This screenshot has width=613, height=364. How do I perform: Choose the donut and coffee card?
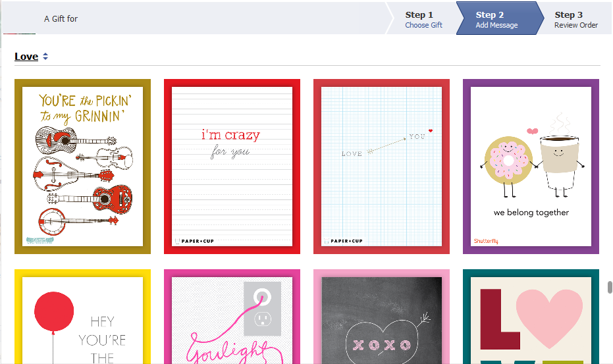tap(531, 167)
